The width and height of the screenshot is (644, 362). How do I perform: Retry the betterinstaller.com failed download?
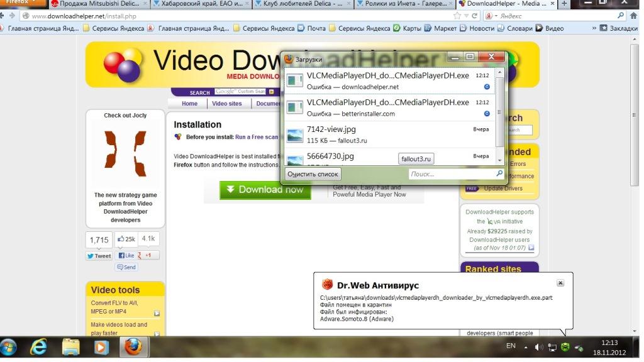click(x=486, y=114)
